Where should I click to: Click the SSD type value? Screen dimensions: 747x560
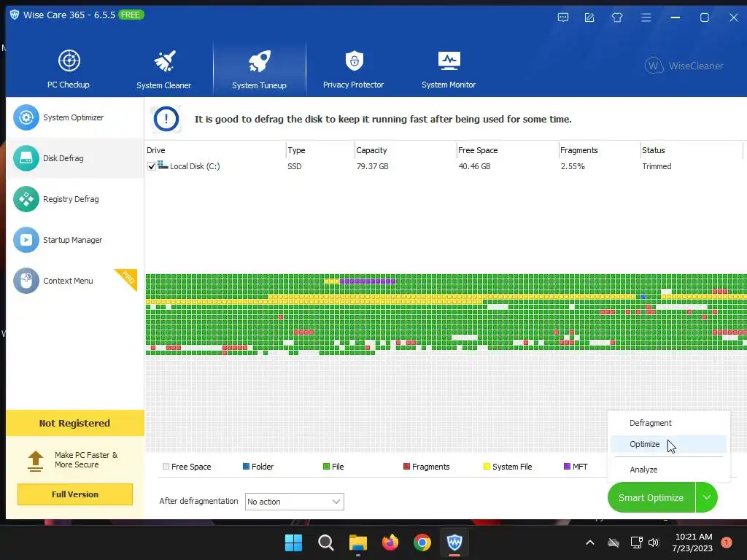(295, 167)
